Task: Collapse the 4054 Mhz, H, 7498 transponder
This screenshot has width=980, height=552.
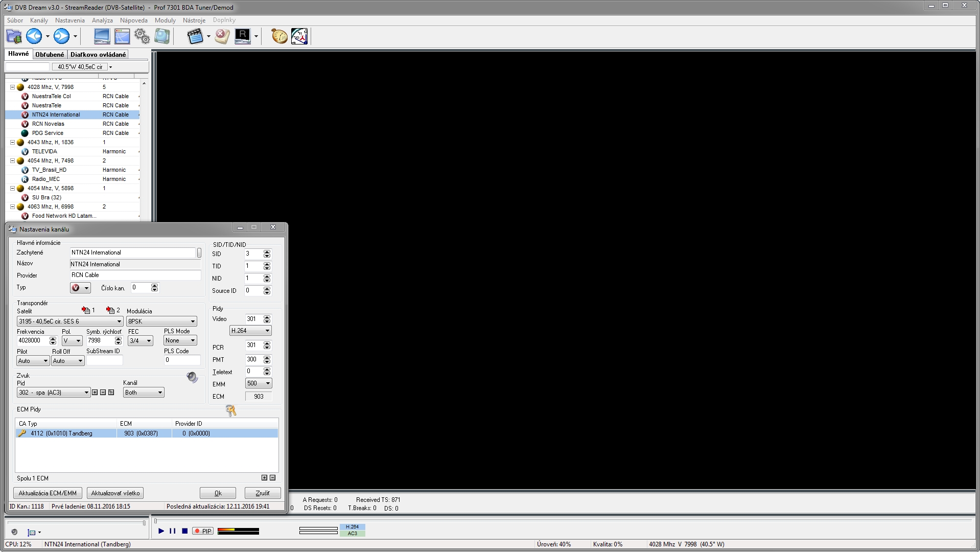Action: pos(12,160)
